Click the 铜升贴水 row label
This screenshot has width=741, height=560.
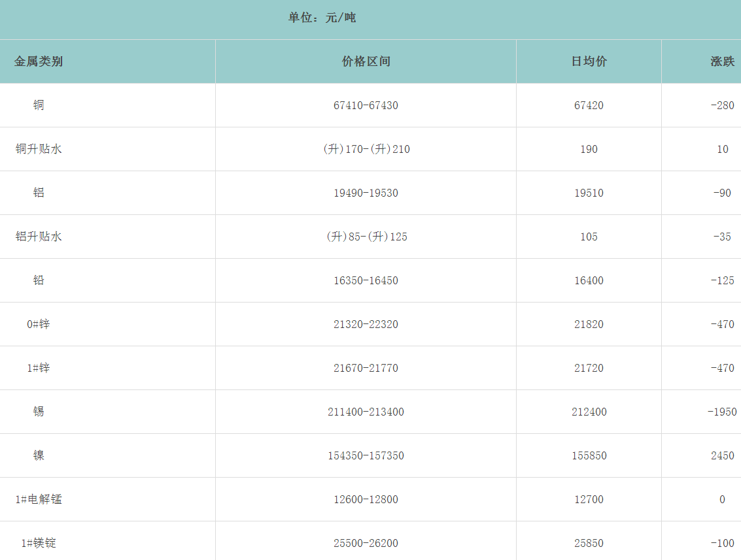point(39,149)
